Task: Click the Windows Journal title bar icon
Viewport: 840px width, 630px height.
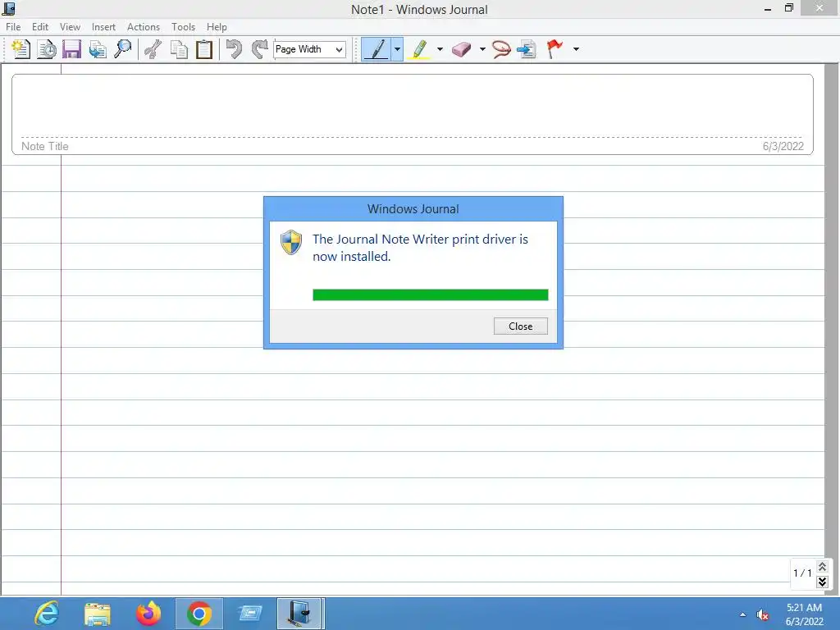Action: [8, 8]
